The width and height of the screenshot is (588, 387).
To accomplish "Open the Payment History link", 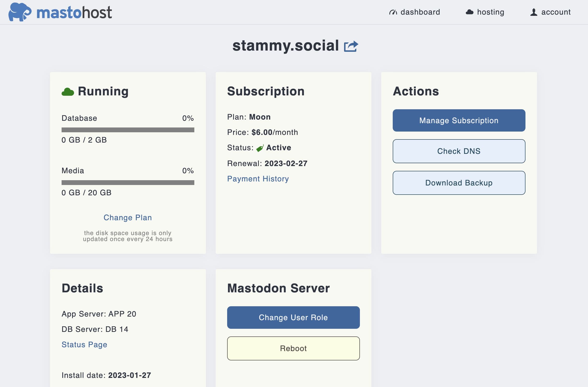I will pyautogui.click(x=258, y=179).
